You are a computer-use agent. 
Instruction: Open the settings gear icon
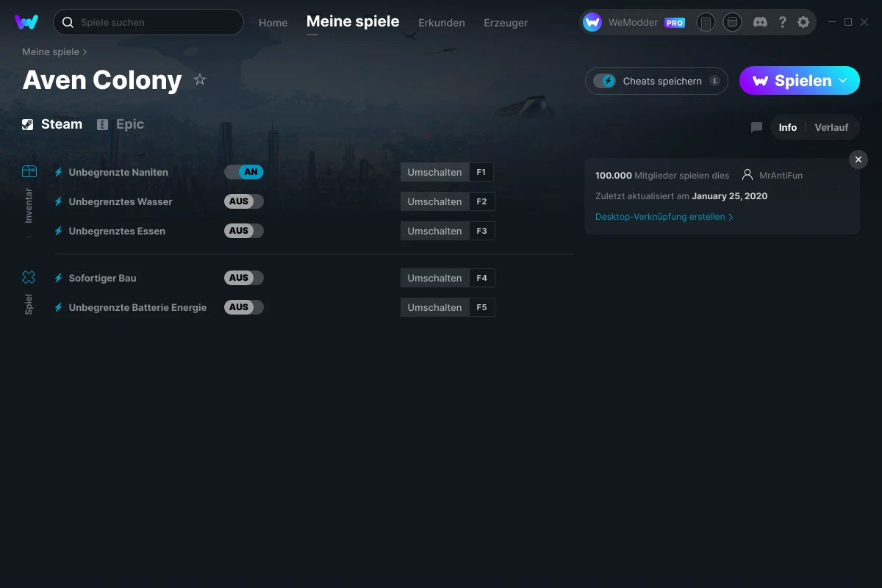803,22
